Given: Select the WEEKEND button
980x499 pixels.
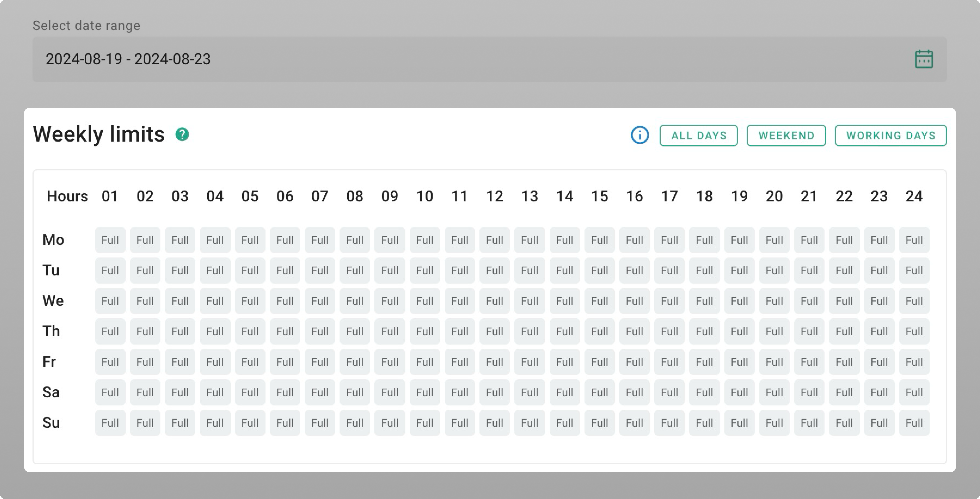Looking at the screenshot, I should (x=786, y=135).
